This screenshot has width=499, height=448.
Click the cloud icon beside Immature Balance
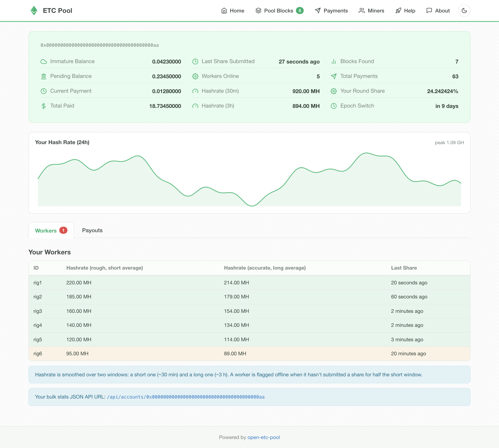pyautogui.click(x=44, y=62)
